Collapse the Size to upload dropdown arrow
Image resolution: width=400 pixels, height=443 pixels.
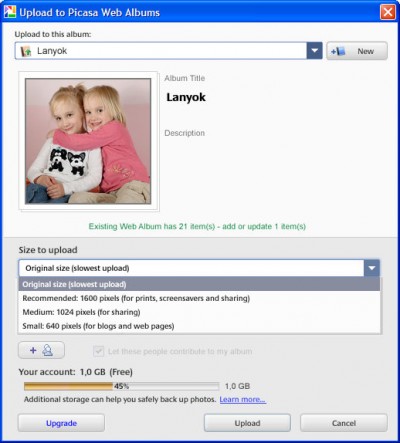(x=372, y=268)
